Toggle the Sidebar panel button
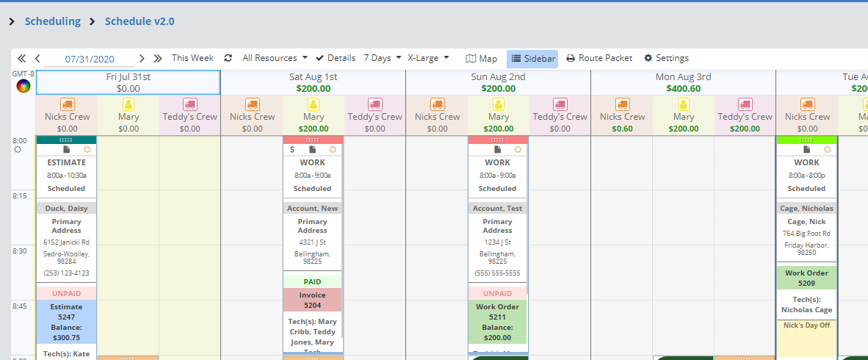868x360 pixels. 532,59
